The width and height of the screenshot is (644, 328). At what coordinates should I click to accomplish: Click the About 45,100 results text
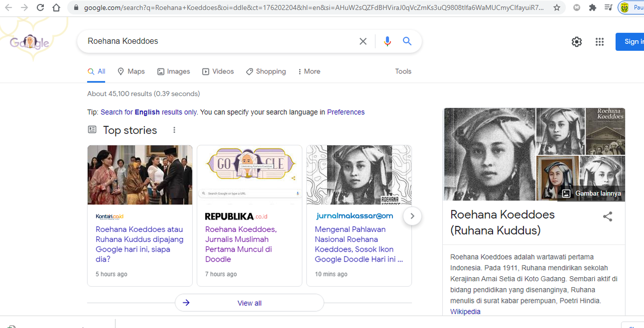click(x=143, y=94)
